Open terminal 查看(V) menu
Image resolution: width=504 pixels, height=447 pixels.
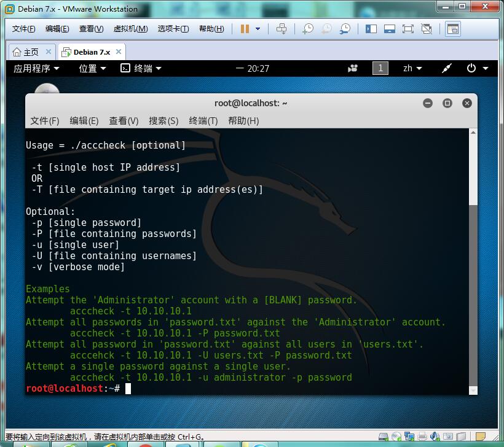pyautogui.click(x=124, y=121)
